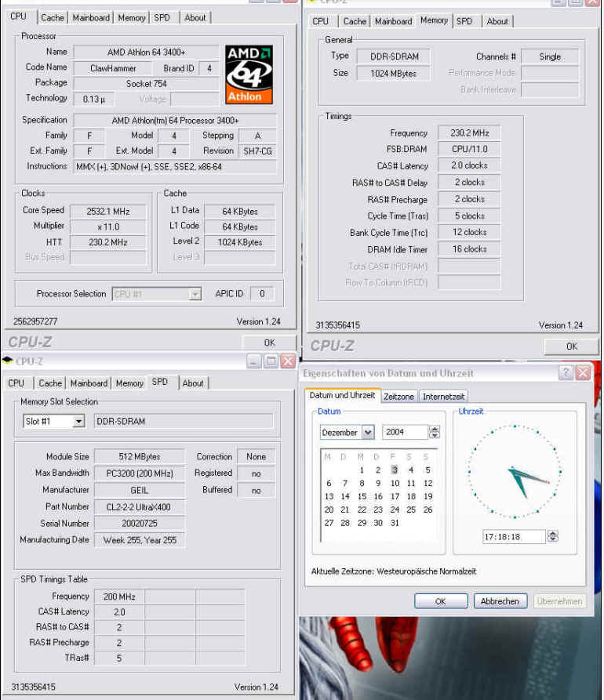Screen dimensions: 604x700
Task: Click the year 2004 field
Action: [405, 432]
